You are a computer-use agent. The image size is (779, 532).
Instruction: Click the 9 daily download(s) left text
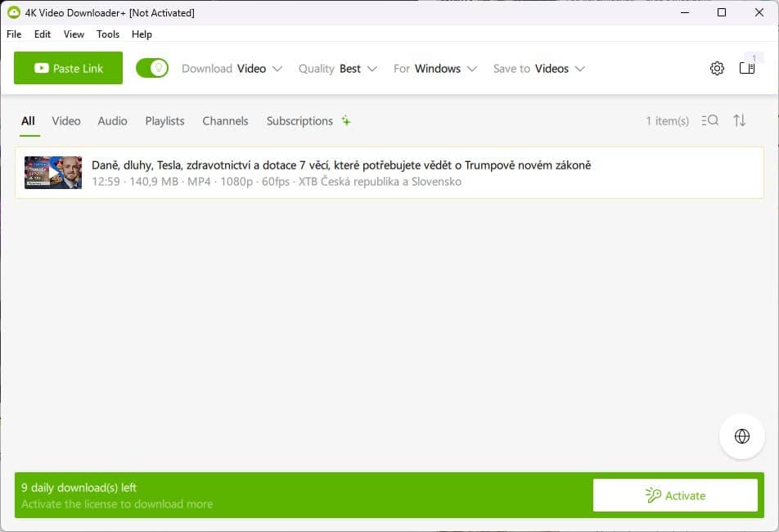79,488
